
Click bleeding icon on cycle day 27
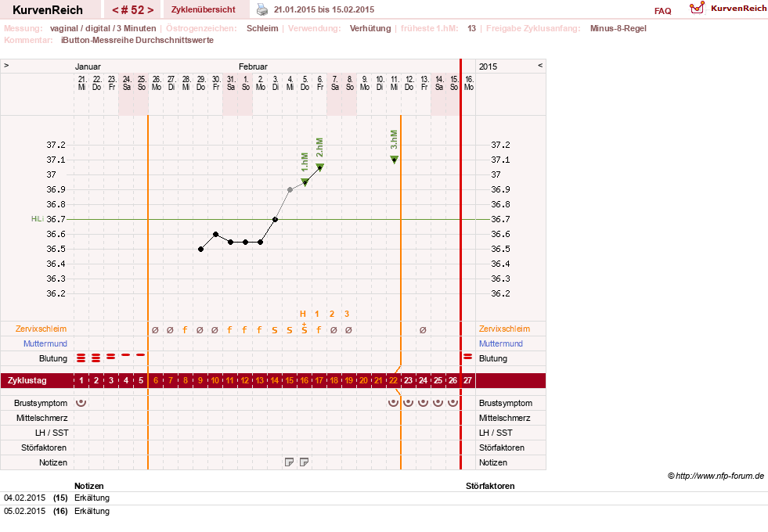[x=467, y=357]
